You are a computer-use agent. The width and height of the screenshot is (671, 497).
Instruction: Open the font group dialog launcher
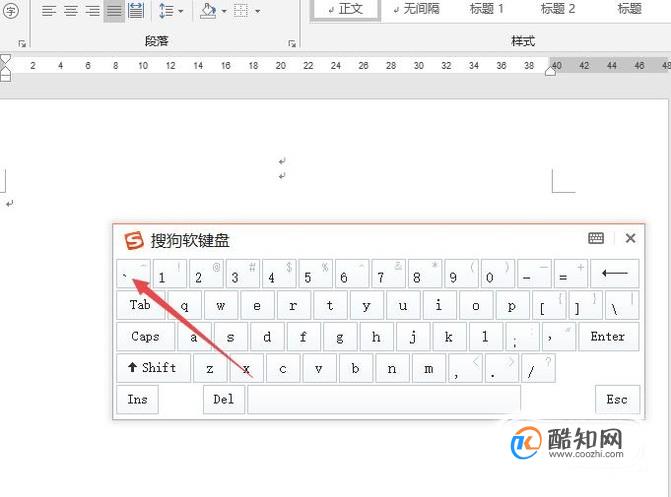22,44
